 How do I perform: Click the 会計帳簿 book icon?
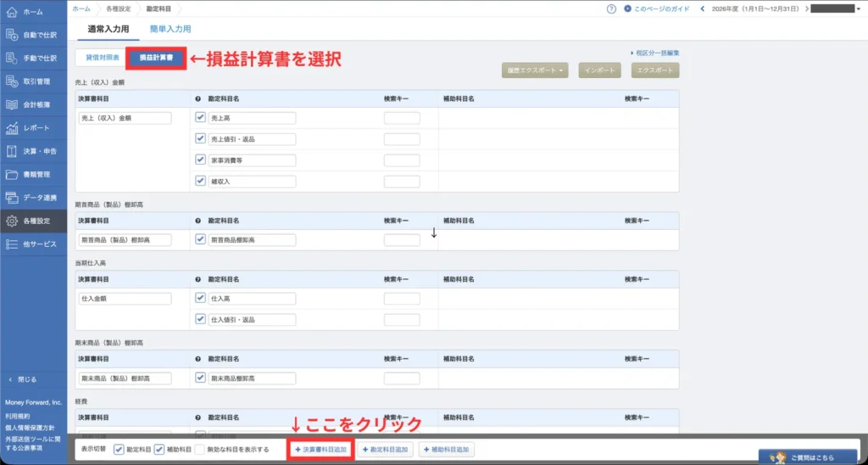[x=12, y=104]
